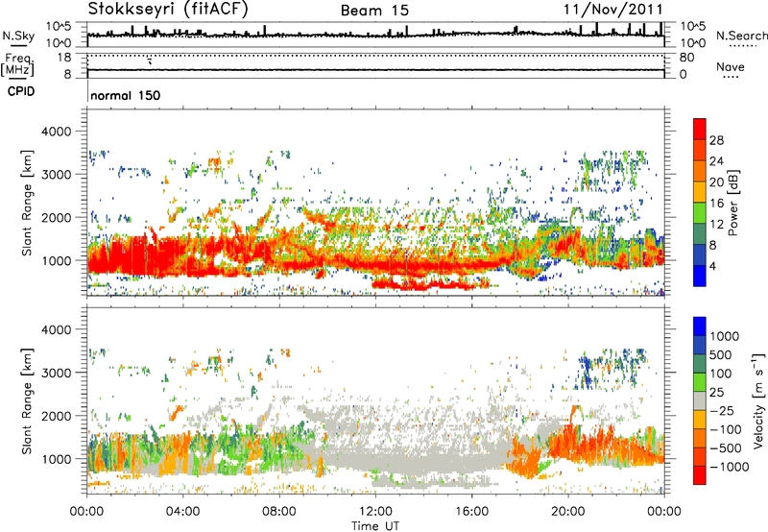Click the date 11/Nov/2011
This screenshot has height=532, width=768.
click(x=612, y=9)
